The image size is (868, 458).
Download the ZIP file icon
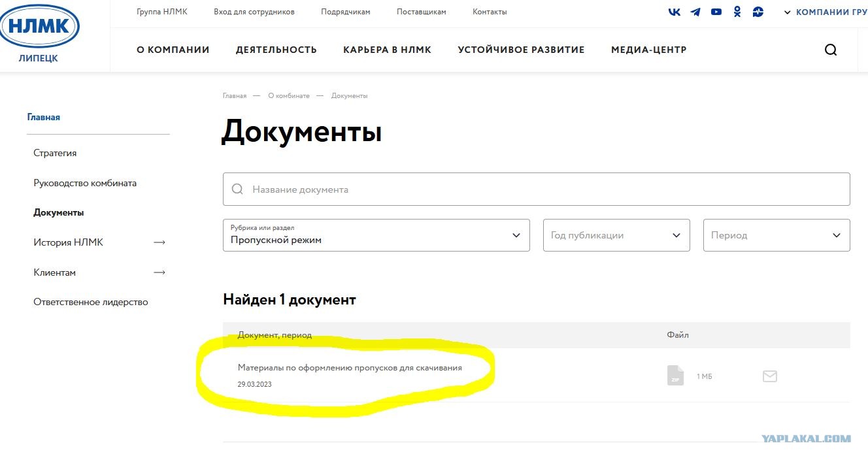click(x=675, y=375)
